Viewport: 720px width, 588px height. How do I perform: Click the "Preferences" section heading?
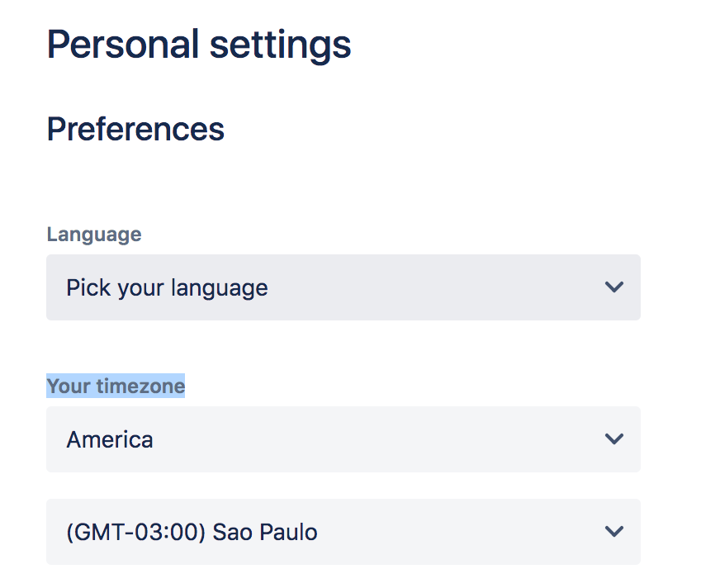[x=135, y=130]
